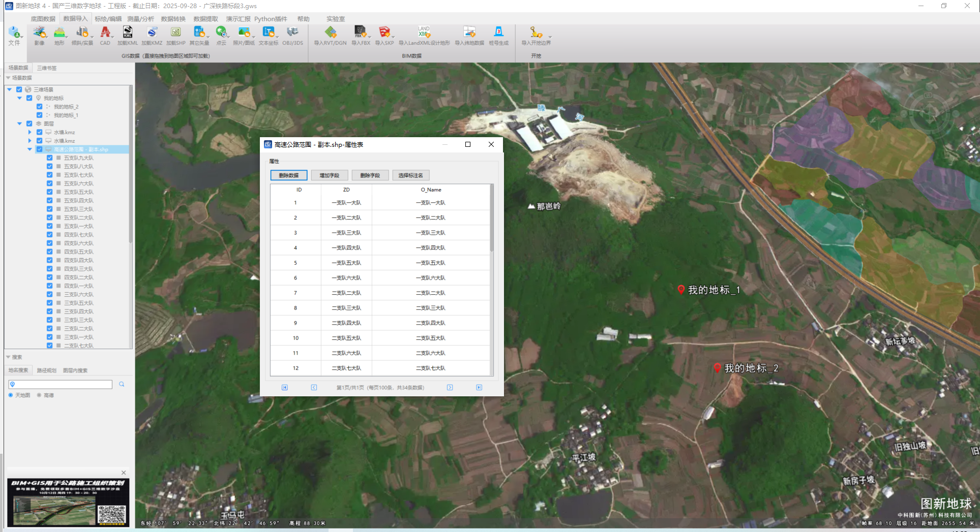Click the 点云 point cloud icon
980x532 pixels.
(221, 33)
